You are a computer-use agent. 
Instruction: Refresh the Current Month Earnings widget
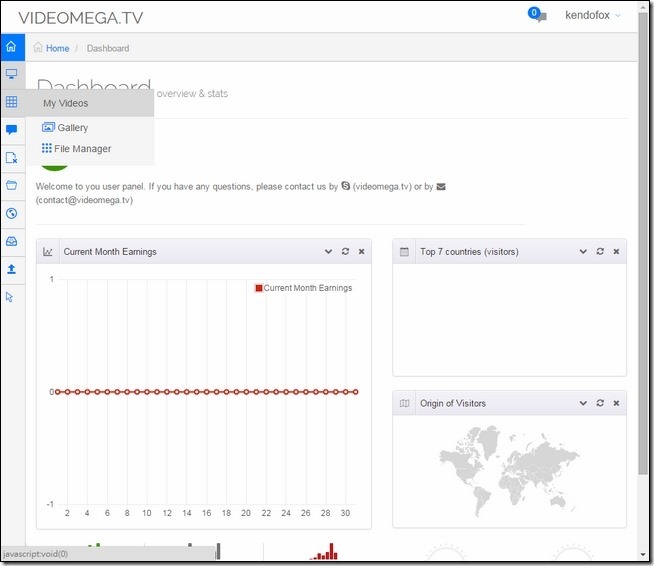tap(345, 252)
